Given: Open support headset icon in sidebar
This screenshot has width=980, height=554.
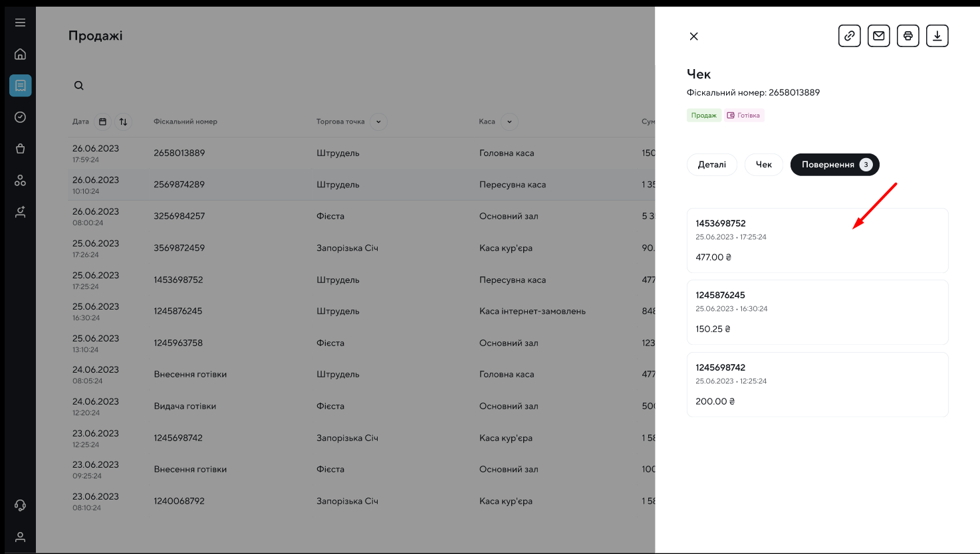Looking at the screenshot, I should tap(20, 506).
